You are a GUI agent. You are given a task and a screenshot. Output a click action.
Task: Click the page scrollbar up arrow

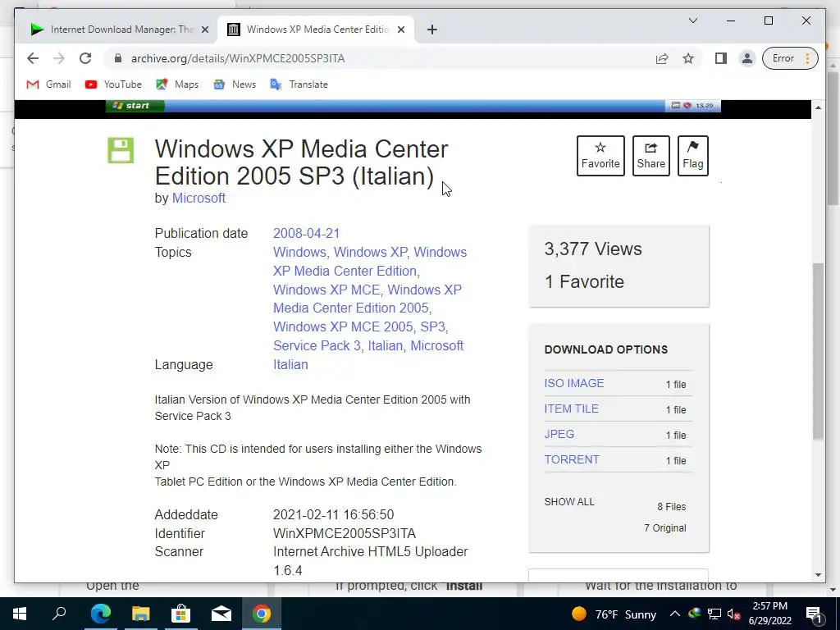pyautogui.click(x=818, y=107)
